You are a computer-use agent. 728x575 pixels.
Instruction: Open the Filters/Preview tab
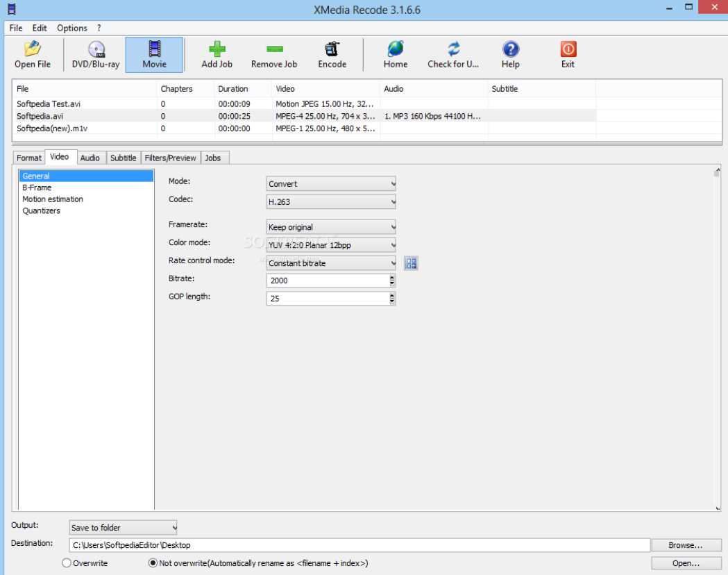point(170,158)
